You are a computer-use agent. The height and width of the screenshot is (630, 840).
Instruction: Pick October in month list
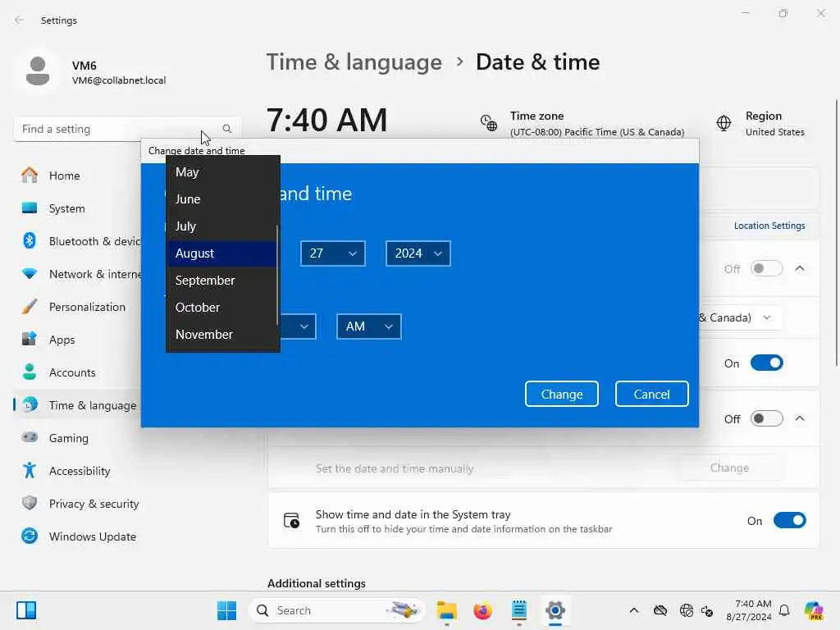221,307
